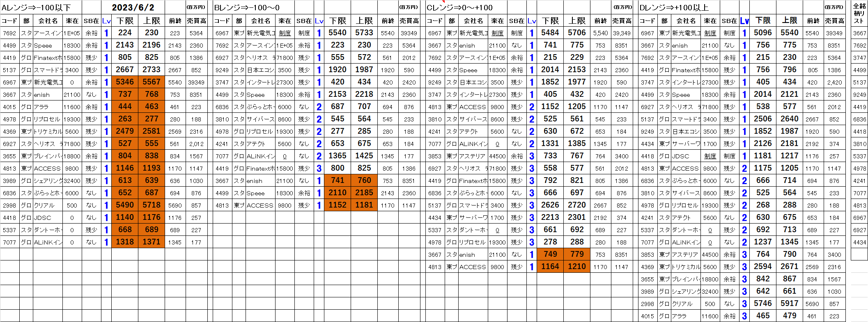
Task: Click the orange cell 779 in C range
Action: coord(577,254)
